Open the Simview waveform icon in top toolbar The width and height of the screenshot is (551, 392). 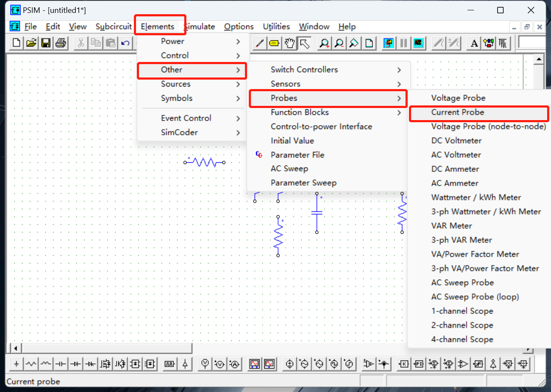pyautogui.click(x=418, y=43)
